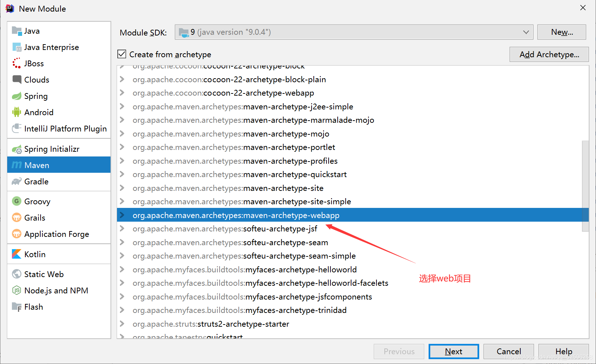Open the Module SDK dropdown
Screen dimensions: 596x364
pos(354,32)
